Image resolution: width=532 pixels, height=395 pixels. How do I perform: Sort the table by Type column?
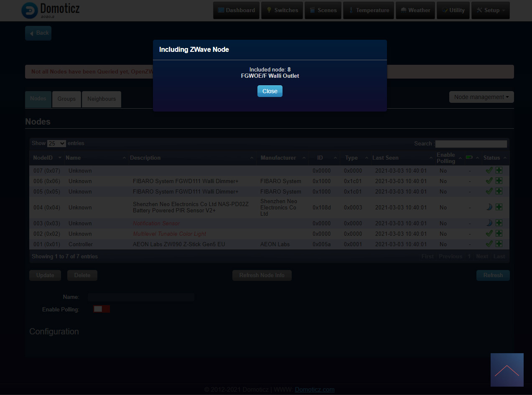pyautogui.click(x=355, y=158)
